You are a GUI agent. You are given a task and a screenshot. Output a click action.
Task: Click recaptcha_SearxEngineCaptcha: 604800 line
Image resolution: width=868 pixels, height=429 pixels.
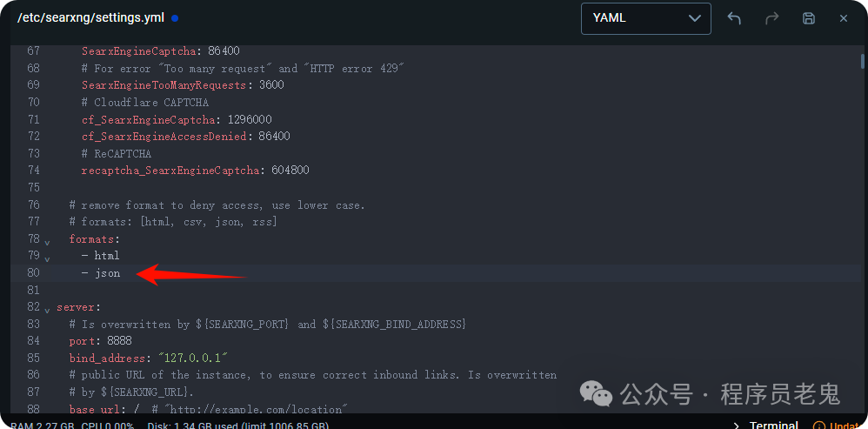click(x=196, y=171)
